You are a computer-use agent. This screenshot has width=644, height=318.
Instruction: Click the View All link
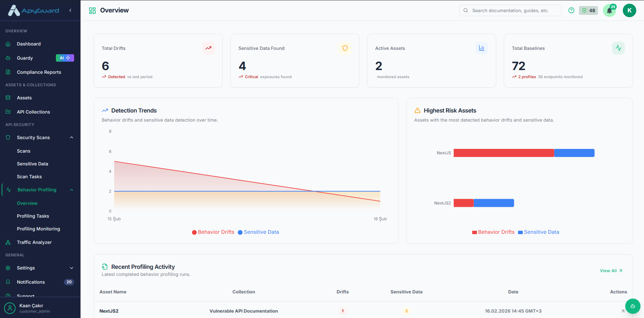[610, 271]
